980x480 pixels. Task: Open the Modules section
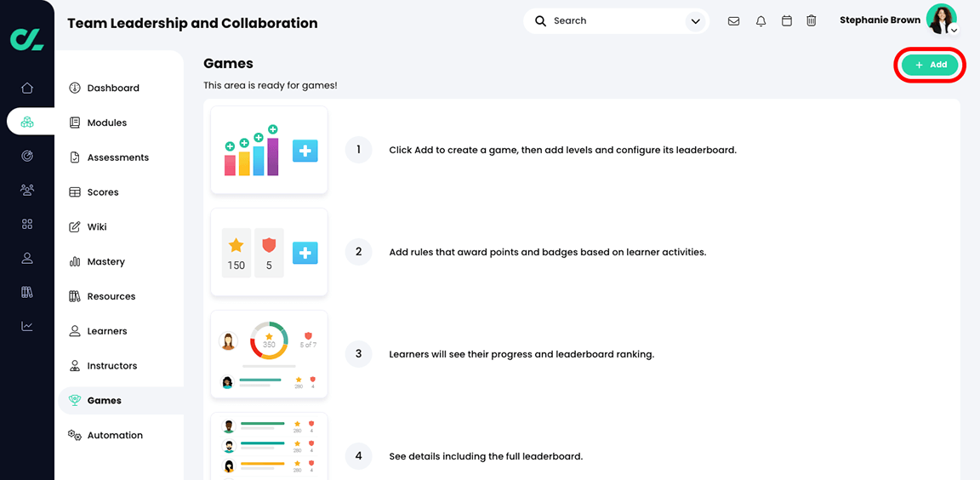coord(106,123)
